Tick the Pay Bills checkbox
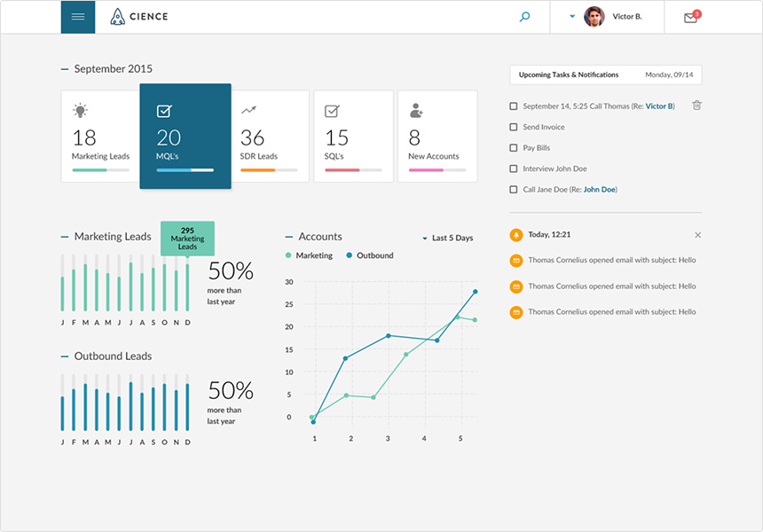The image size is (763, 532). point(514,148)
